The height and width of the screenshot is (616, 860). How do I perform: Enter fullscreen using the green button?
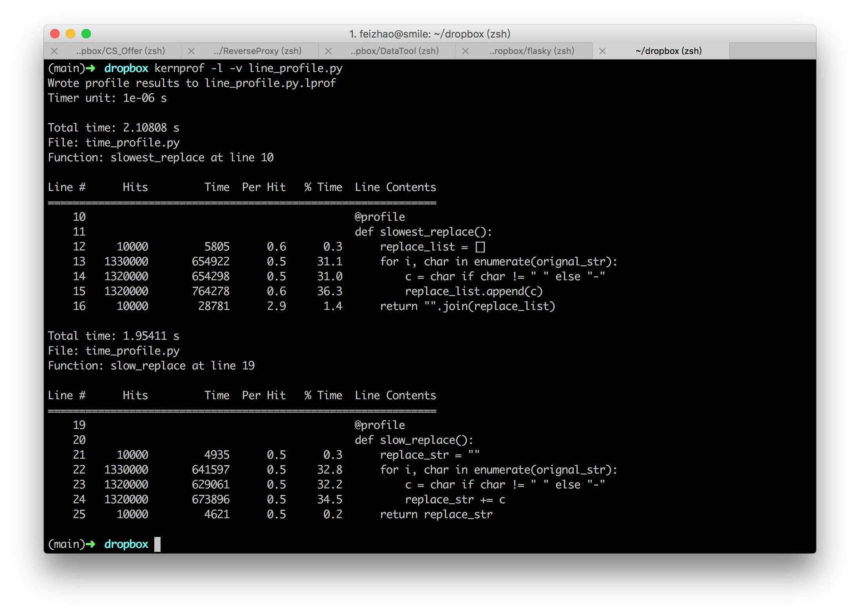coord(86,34)
